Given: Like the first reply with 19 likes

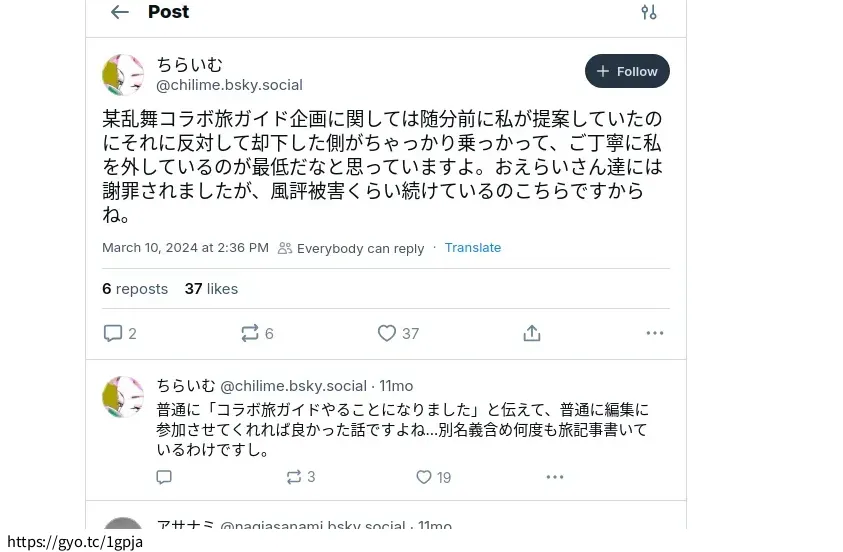Looking at the screenshot, I should pyautogui.click(x=424, y=477).
